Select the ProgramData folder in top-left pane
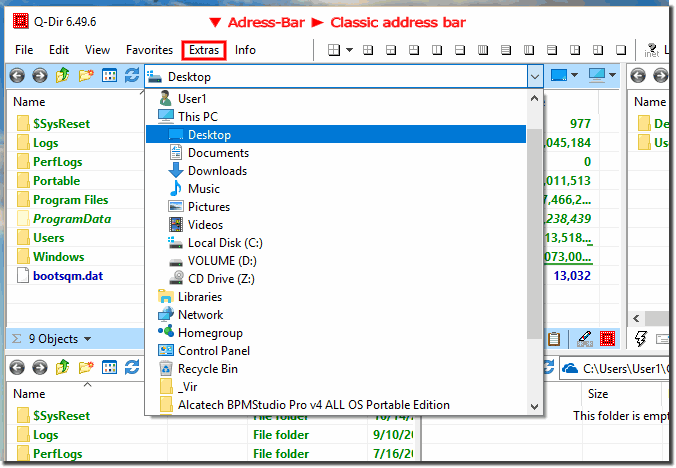The height and width of the screenshot is (468, 676). (72, 219)
